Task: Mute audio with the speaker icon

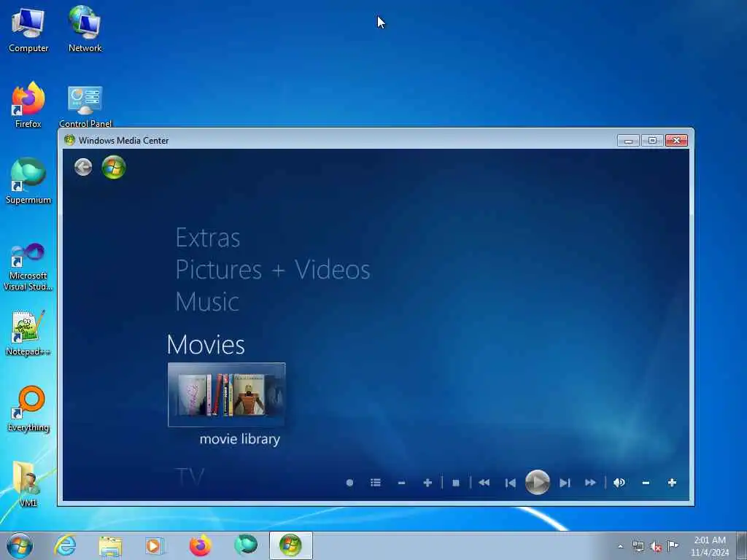Action: (619, 483)
